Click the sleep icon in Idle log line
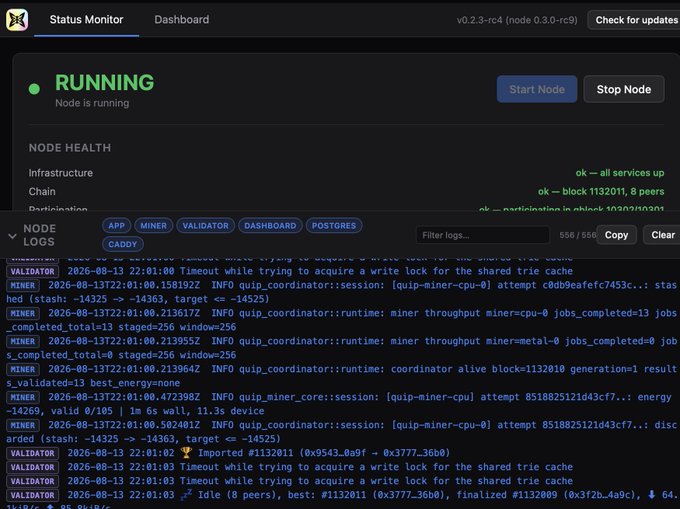 tap(186, 495)
